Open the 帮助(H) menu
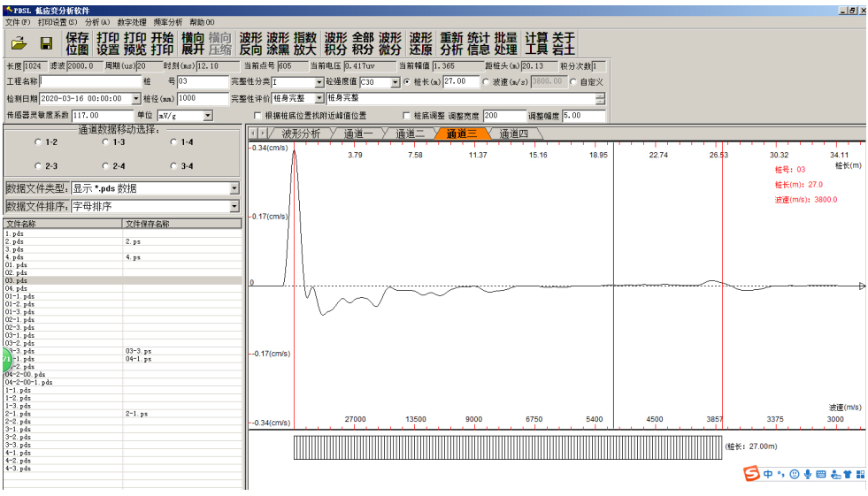The width and height of the screenshot is (868, 496). 202,22
